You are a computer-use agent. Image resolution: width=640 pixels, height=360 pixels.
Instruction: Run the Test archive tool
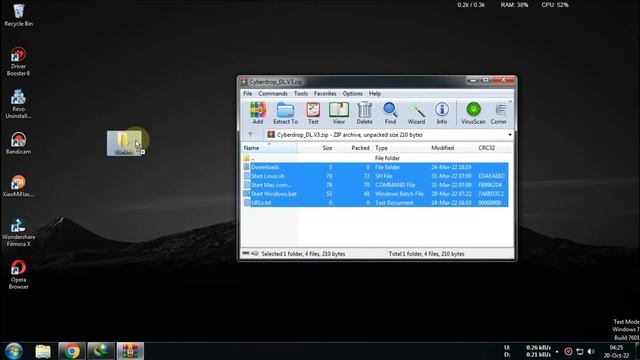coord(313,113)
